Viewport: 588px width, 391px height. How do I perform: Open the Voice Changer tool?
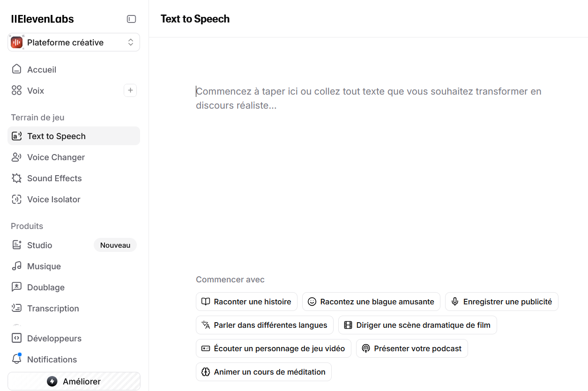click(48, 157)
